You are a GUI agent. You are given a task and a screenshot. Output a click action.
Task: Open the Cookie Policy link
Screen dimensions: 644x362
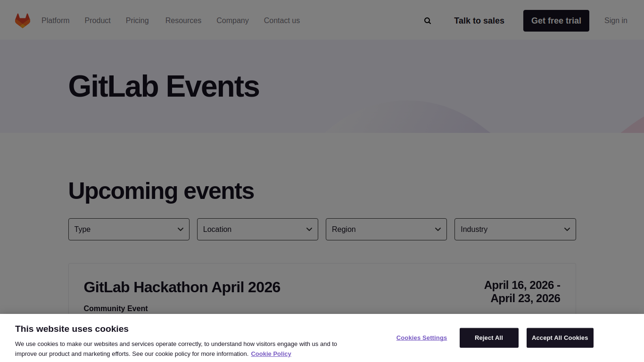(271, 354)
